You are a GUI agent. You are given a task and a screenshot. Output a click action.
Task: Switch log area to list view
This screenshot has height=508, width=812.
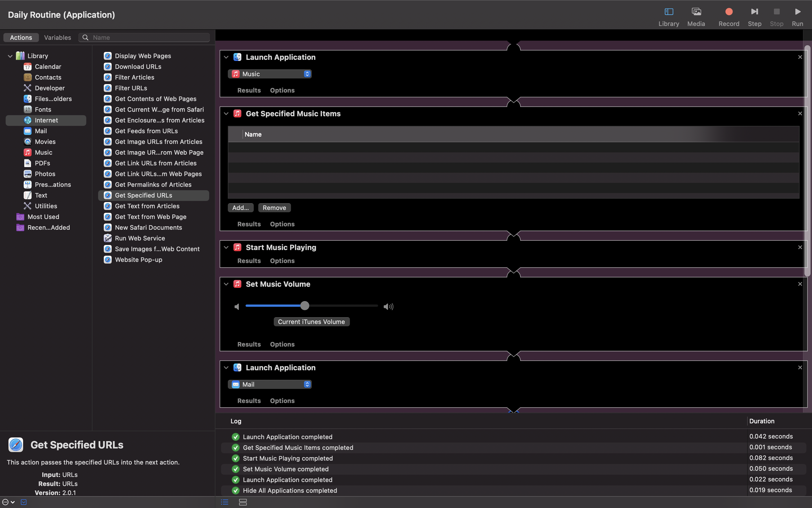[224, 502]
